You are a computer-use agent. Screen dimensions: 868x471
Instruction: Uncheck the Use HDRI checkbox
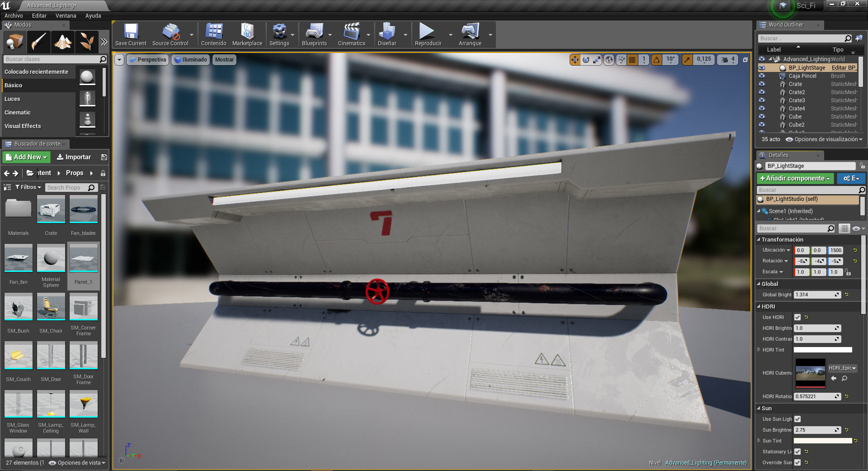click(x=797, y=317)
